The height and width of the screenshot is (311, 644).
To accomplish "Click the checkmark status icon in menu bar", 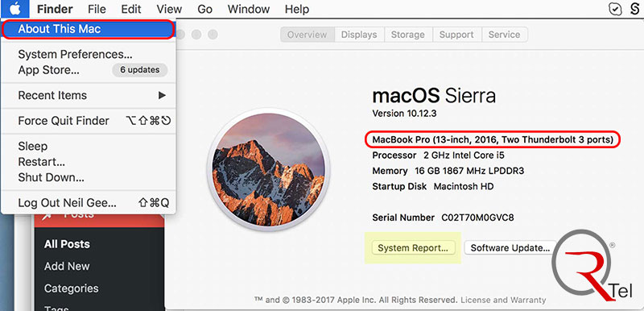I will (x=615, y=9).
